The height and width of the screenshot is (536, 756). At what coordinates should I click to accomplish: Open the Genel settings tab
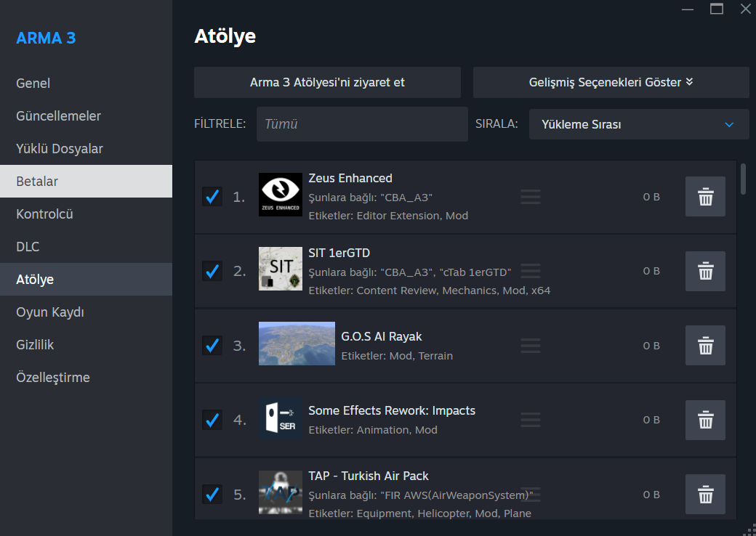coord(86,84)
